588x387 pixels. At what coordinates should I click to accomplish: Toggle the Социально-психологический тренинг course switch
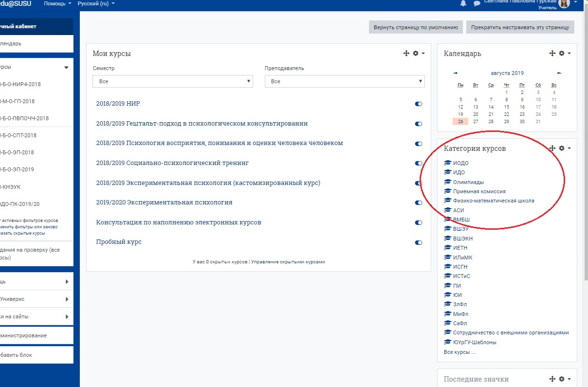point(418,163)
